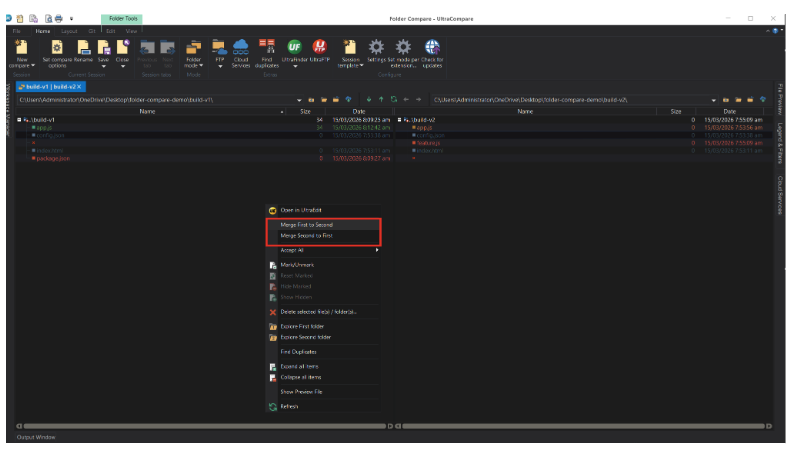Switch to the View ribbon tab
Screen dimensions: 792x449
point(131,31)
